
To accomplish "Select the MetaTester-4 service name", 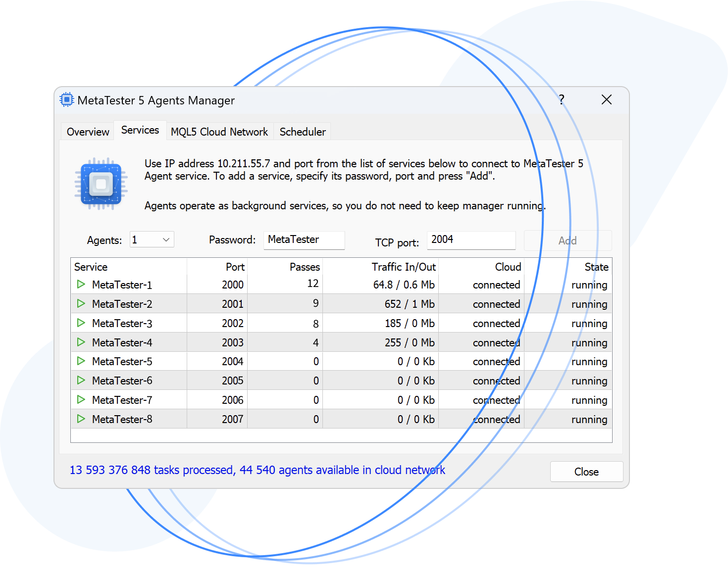I will pyautogui.click(x=122, y=342).
